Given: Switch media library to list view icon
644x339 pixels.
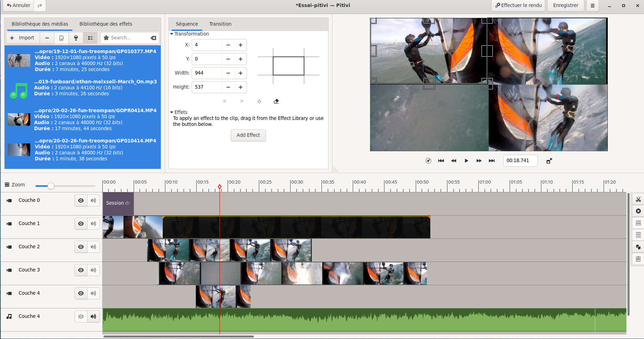Looking at the screenshot, I should (x=90, y=38).
